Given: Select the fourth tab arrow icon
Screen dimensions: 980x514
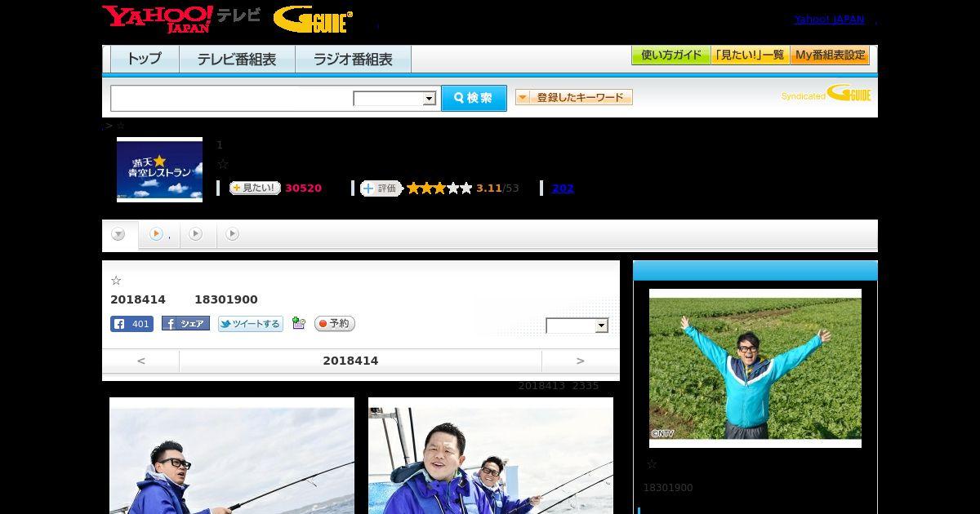Looking at the screenshot, I should pos(232,234).
